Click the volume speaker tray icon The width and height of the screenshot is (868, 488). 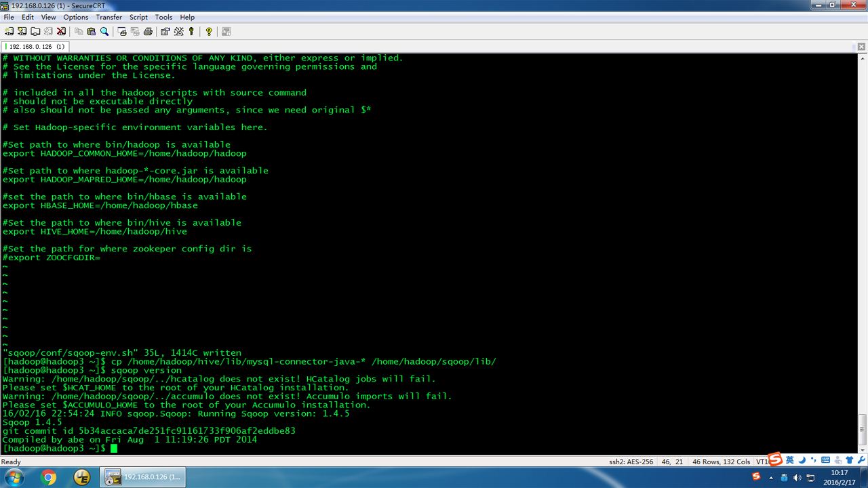point(797,477)
